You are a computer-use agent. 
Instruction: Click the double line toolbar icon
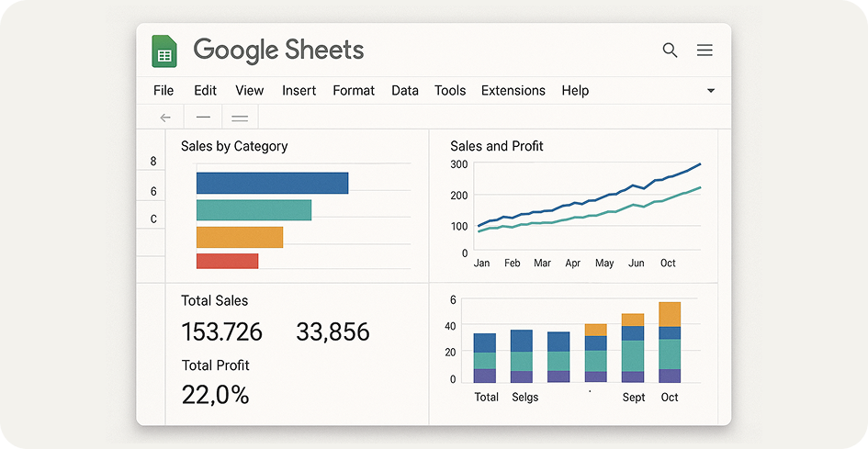click(x=240, y=118)
